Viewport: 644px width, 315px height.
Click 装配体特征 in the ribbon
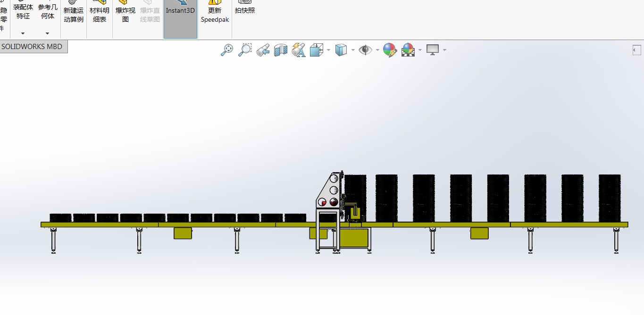tap(23, 12)
